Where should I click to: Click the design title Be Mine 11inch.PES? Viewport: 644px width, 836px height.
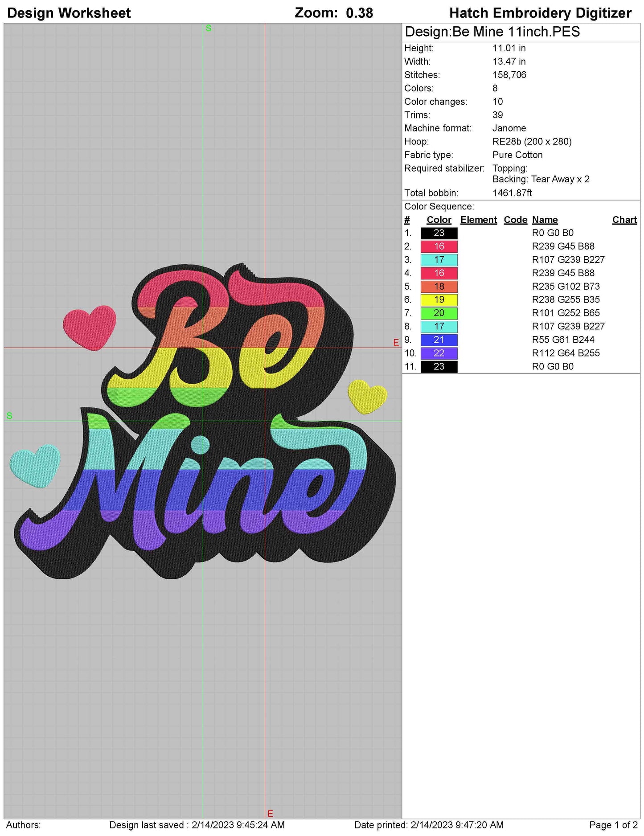492,32
